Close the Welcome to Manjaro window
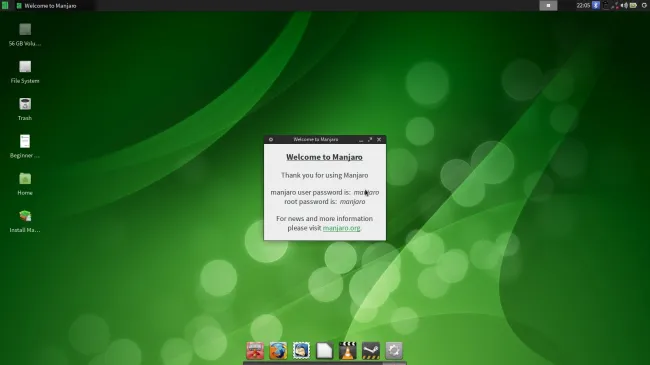Image resolution: width=650 pixels, height=365 pixels. pyautogui.click(x=379, y=139)
